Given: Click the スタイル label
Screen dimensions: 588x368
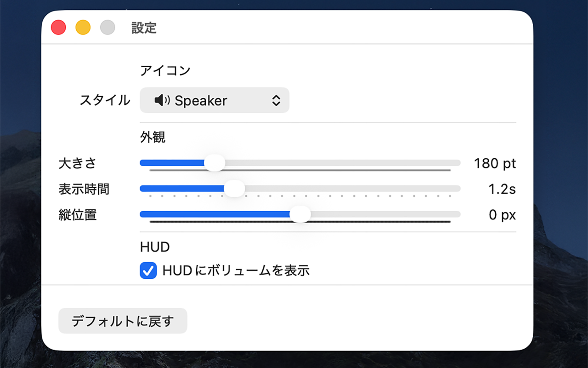Looking at the screenshot, I should pos(105,100).
